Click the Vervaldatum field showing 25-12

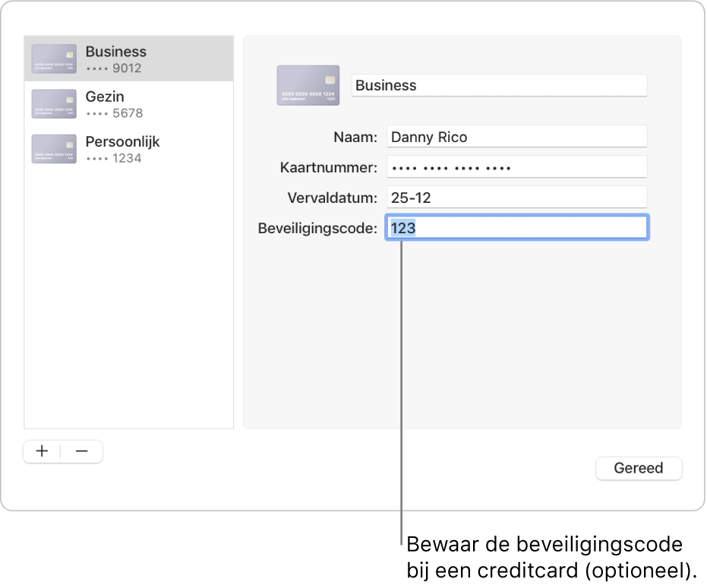516,198
